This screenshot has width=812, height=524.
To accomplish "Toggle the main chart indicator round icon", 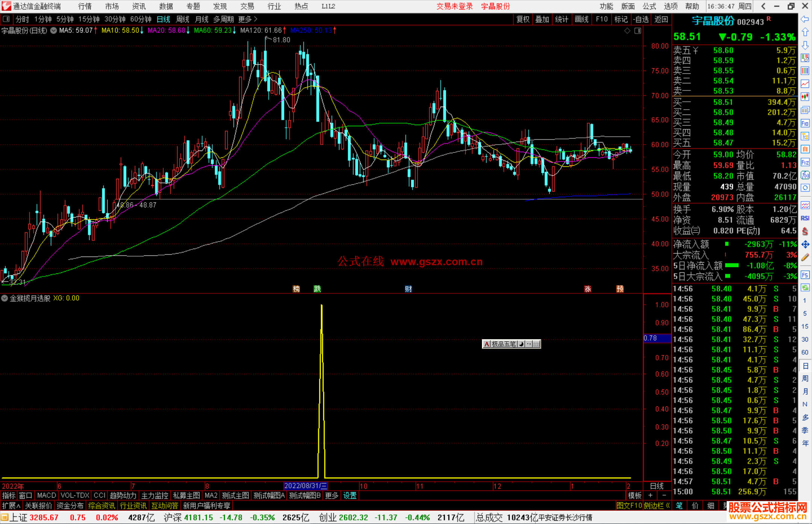I will click(54, 30).
